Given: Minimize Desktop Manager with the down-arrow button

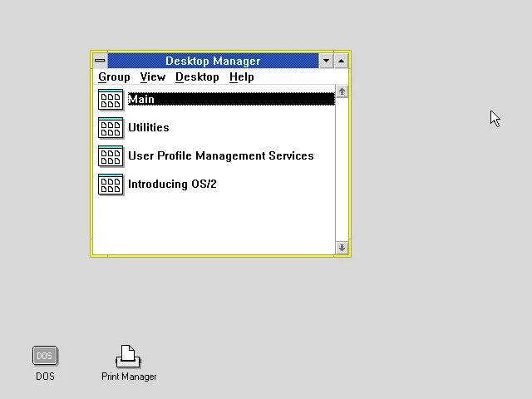Looking at the screenshot, I should click(x=326, y=61).
